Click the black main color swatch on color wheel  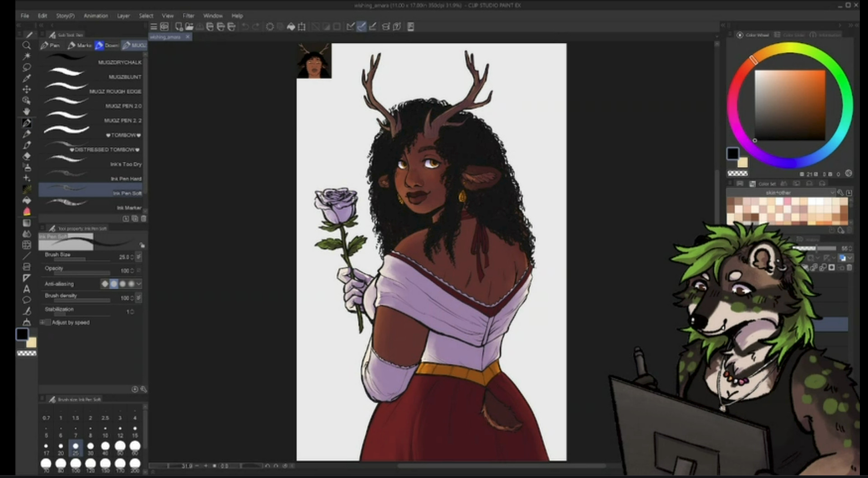732,154
